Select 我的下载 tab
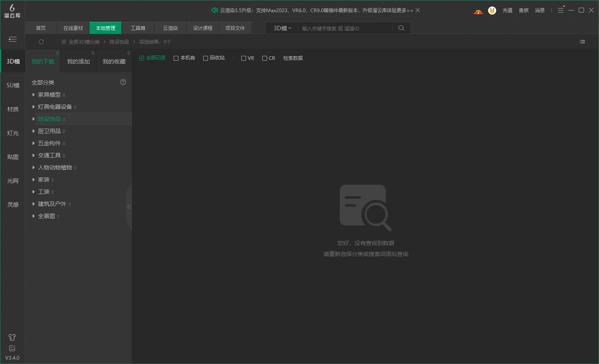This screenshot has width=599, height=364. point(43,61)
